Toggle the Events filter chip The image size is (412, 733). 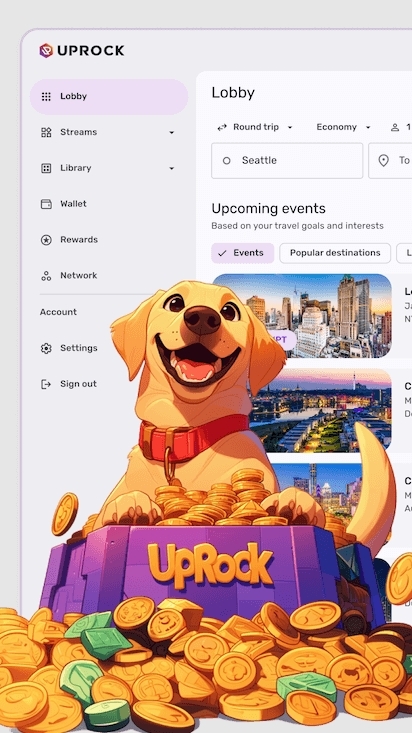(243, 253)
